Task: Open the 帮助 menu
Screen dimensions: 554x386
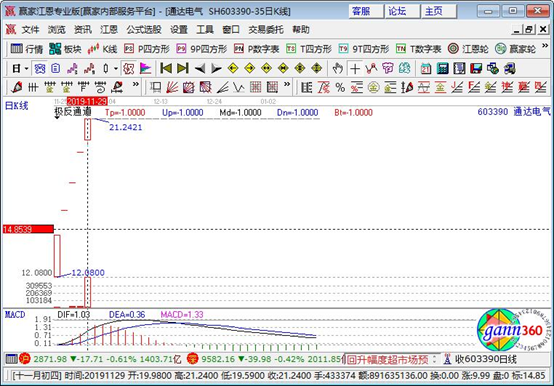Action: [x=301, y=30]
